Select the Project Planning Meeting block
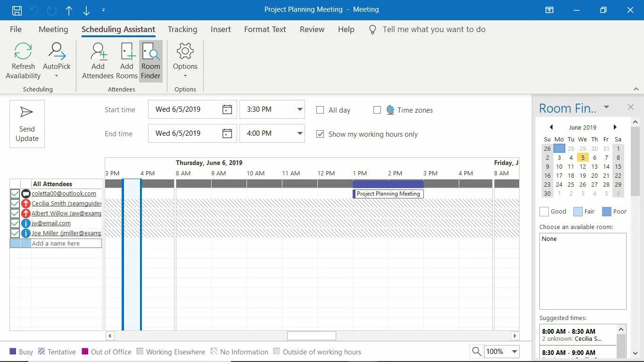Viewport: 644px width, 362px height. [388, 194]
